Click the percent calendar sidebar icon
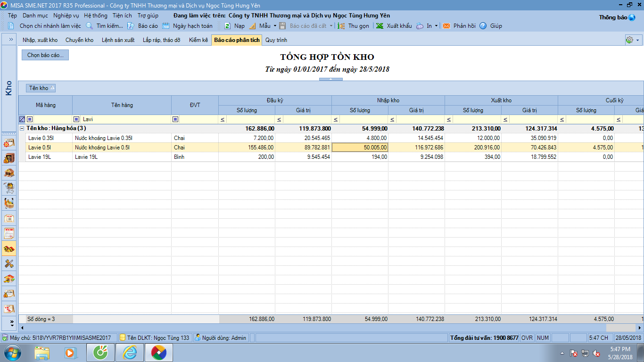The image size is (644, 362). pyautogui.click(x=9, y=309)
